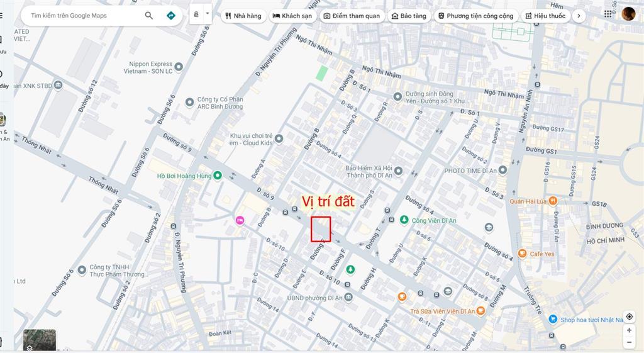Expand the transit options dropdown arrow
The image size is (644, 353).
coord(208,14)
